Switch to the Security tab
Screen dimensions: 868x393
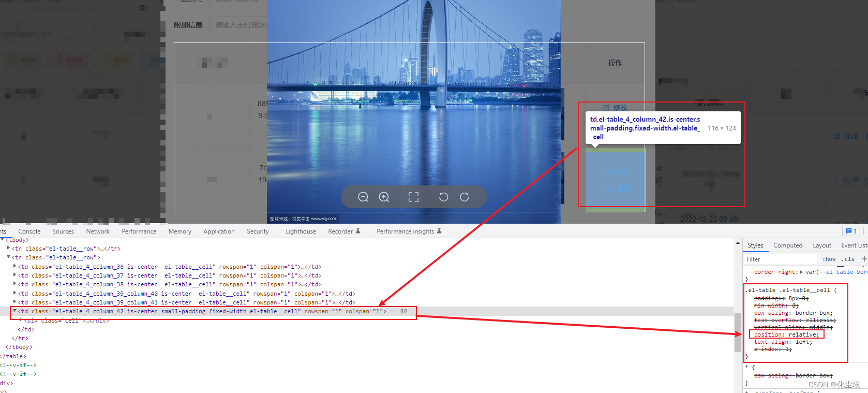[258, 231]
